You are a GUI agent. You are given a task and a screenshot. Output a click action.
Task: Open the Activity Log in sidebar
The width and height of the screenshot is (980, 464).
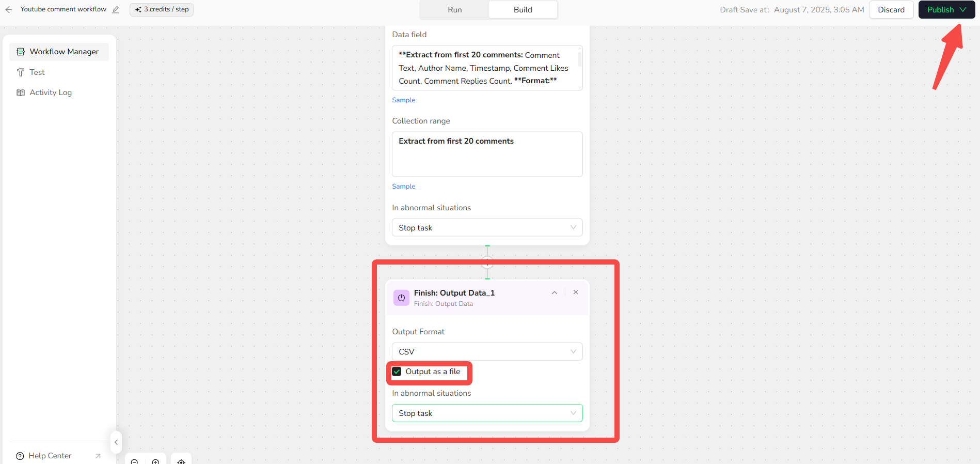pyautogui.click(x=59, y=92)
